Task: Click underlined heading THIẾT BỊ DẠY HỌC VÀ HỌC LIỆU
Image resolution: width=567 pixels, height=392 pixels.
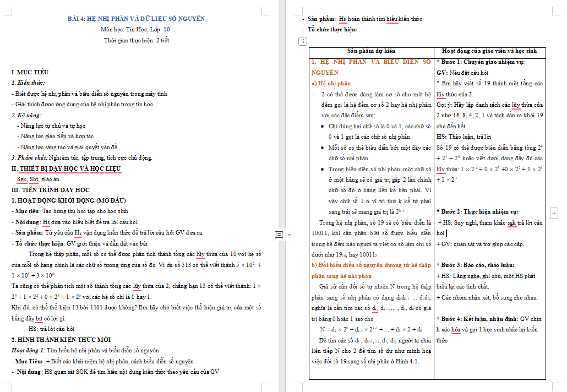Action: (72, 170)
